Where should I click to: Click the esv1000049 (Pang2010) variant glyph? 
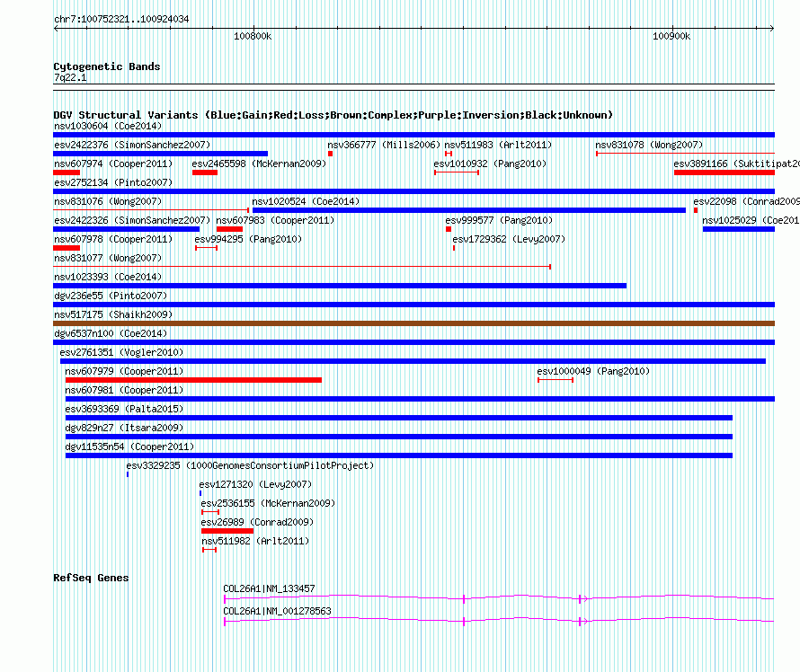point(555,380)
